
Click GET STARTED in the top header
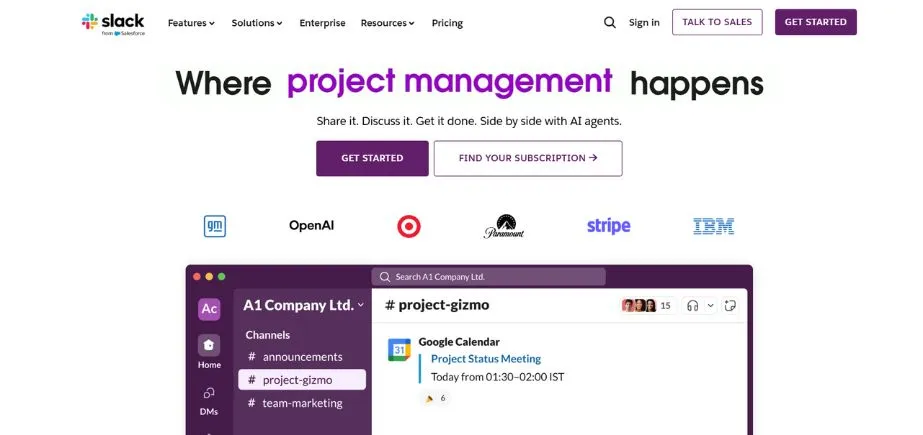[x=815, y=22]
